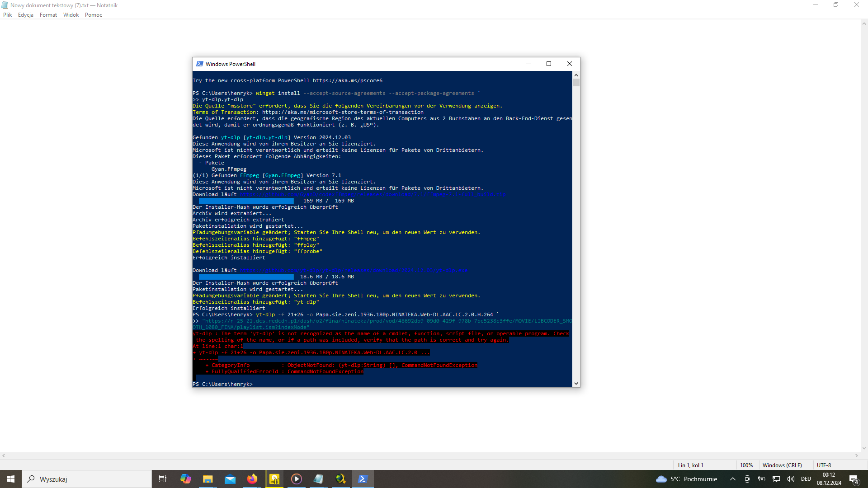The image size is (868, 488).
Task: Switch to PowerShell via its taskbar icon
Action: 363,479
